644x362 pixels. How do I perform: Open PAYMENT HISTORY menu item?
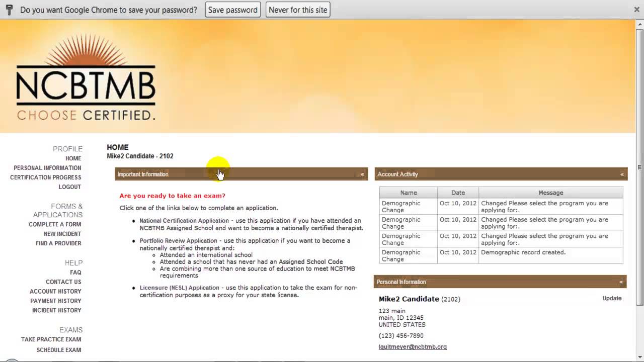tap(56, 301)
